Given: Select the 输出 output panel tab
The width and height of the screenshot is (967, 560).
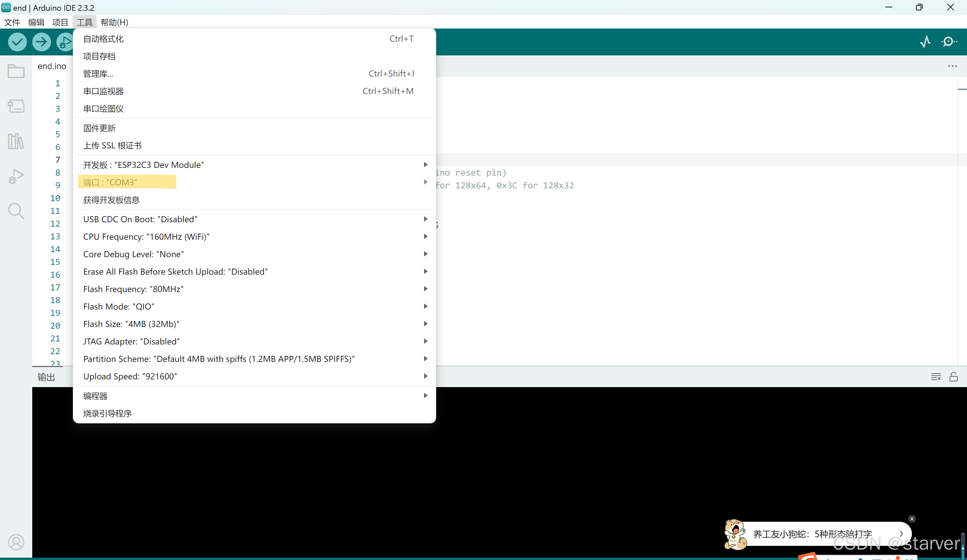Looking at the screenshot, I should pos(46,377).
